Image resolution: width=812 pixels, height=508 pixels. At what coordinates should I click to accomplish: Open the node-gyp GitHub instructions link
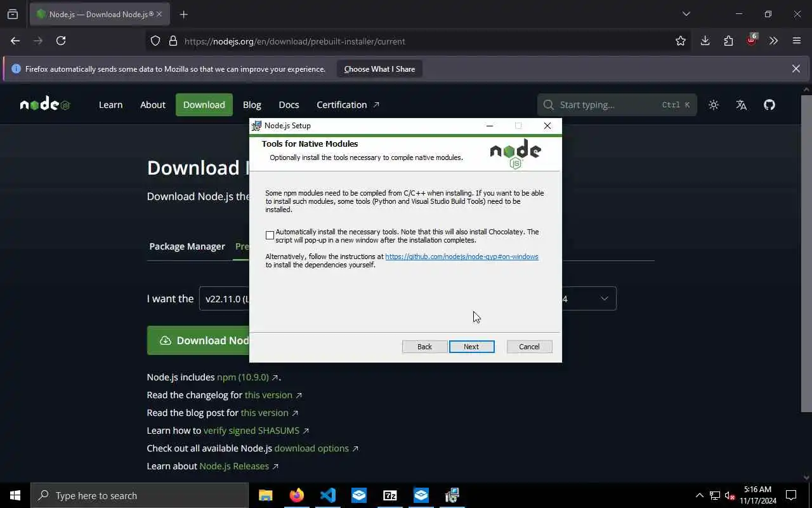click(x=462, y=257)
